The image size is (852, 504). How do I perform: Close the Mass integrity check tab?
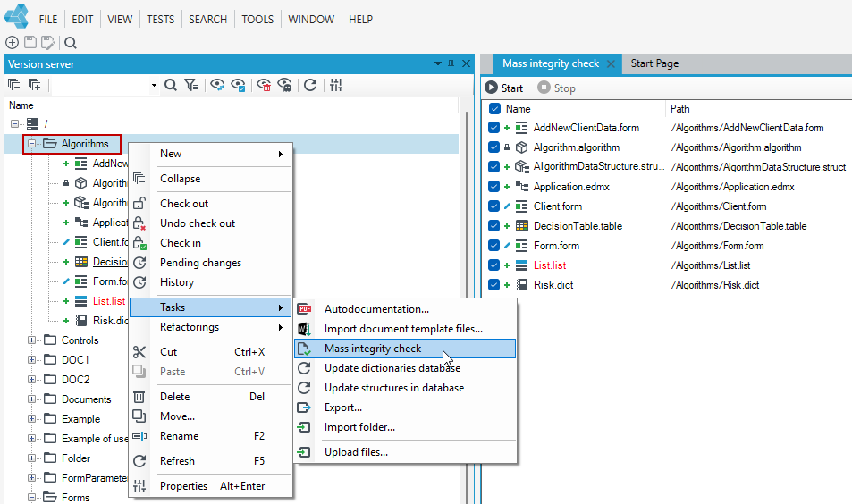point(611,63)
